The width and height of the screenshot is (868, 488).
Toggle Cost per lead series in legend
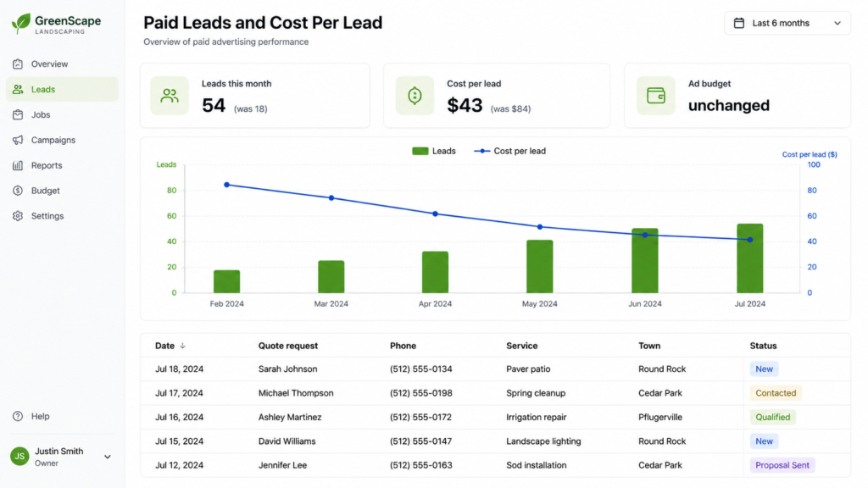coord(509,151)
